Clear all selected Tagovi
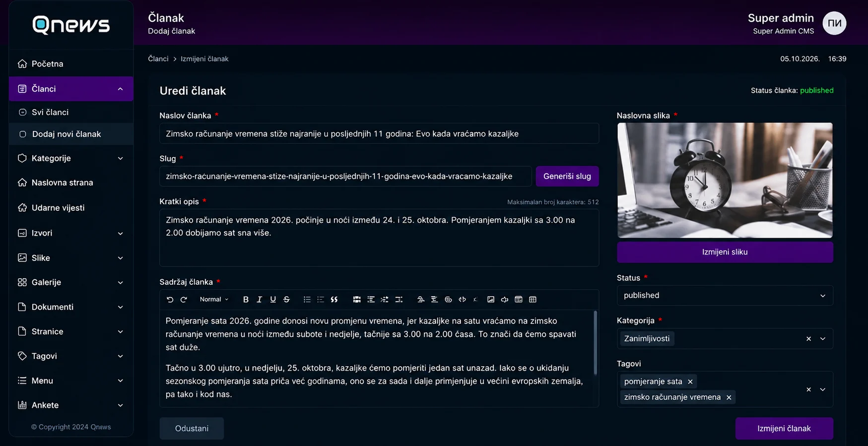The width and height of the screenshot is (868, 446). click(808, 389)
